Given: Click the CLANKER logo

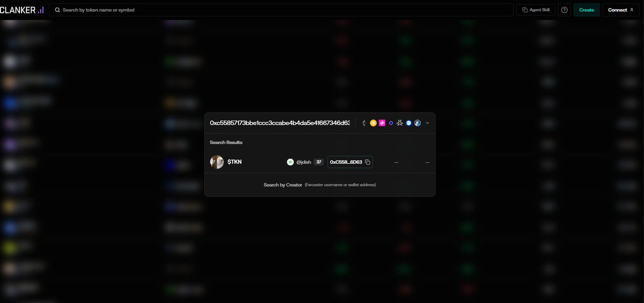Looking at the screenshot, I should (x=23, y=10).
